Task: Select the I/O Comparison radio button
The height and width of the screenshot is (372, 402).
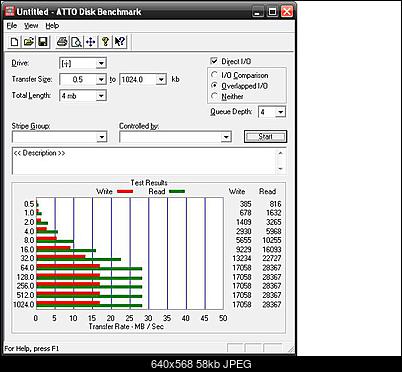Action: pyautogui.click(x=214, y=75)
